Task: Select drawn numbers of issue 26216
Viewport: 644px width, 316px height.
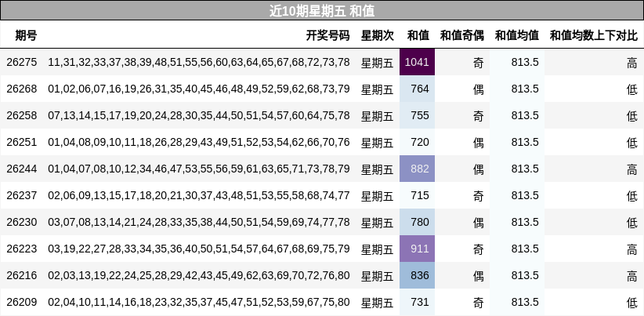Action: (199, 275)
